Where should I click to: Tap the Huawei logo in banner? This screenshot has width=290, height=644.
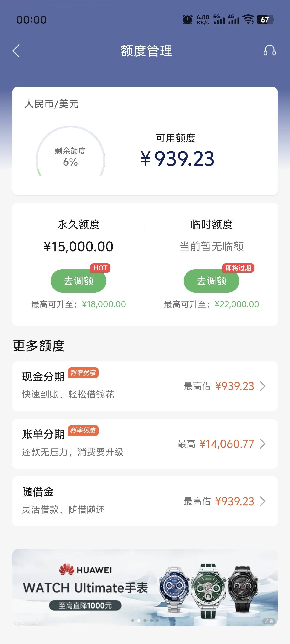[x=67, y=570]
